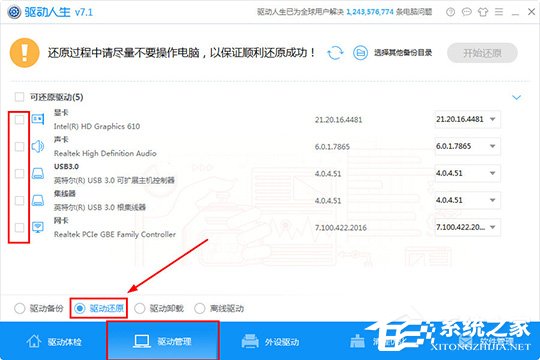This screenshot has width=540, height=360.
Task: Click the house icon in 驱动体检 tab
Action: 33,341
